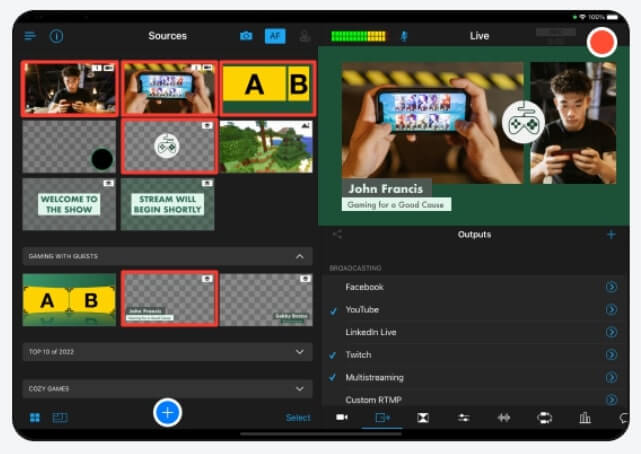Tap the share icon beside Outputs

click(337, 235)
